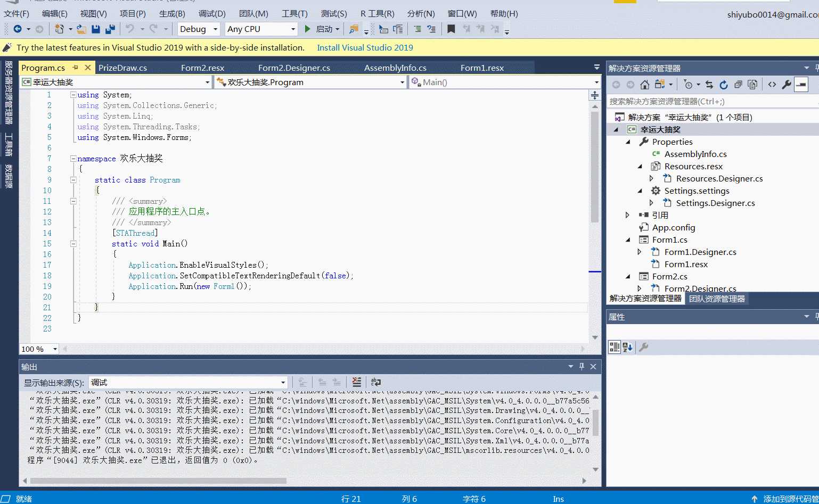Click the green Start debugging arrow
This screenshot has height=504, width=819.
pos(307,29)
